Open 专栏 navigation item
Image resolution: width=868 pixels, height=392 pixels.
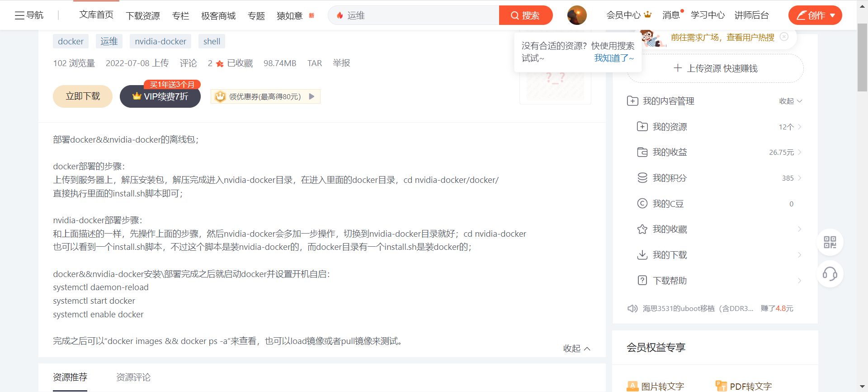click(181, 16)
